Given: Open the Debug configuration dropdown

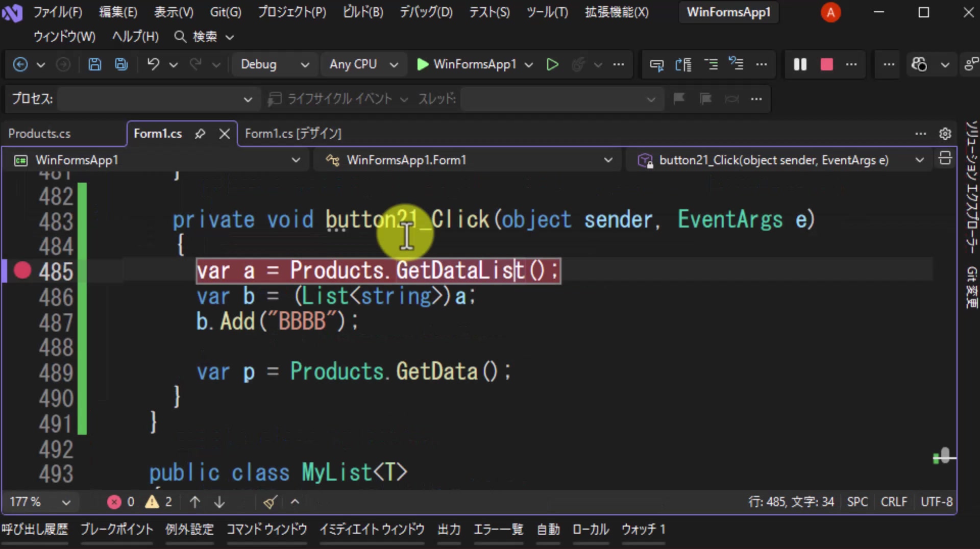Looking at the screenshot, I should [275, 64].
